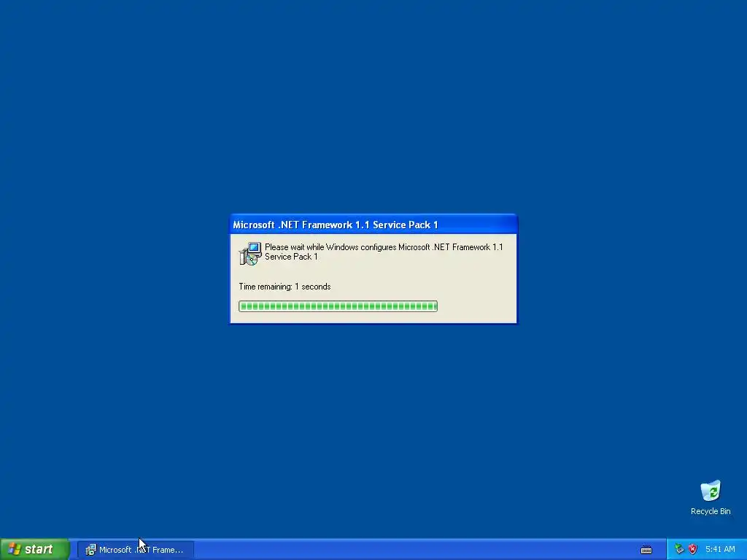Click the on-screen keyboard tray icon

(x=646, y=550)
